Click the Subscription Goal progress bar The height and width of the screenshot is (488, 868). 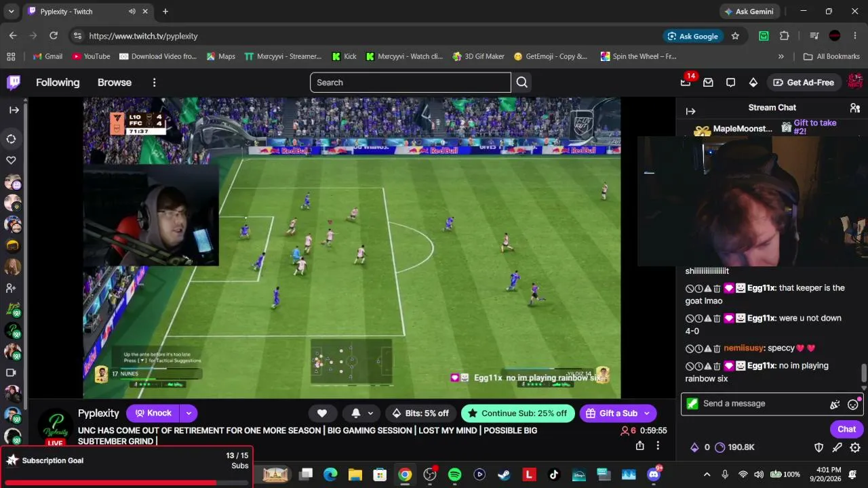point(127,483)
